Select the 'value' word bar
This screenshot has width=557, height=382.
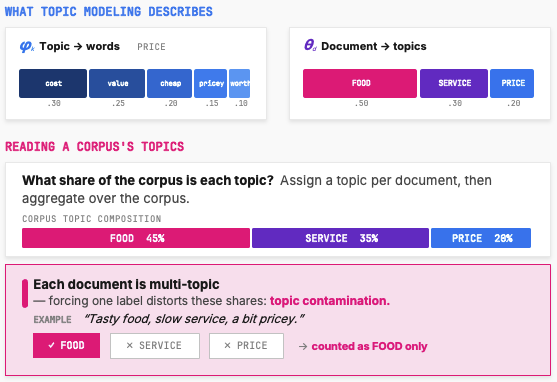coord(117,84)
